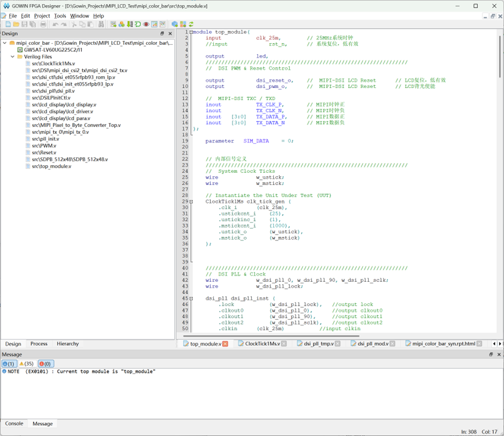Select src\PWM.v file
This screenshot has height=436, width=504.
pos(44,146)
